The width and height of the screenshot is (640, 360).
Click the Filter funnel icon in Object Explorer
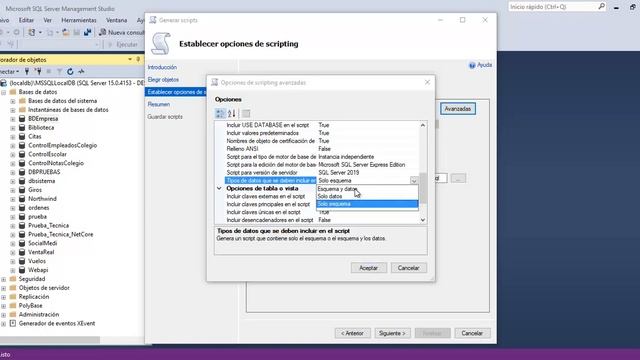[60, 71]
